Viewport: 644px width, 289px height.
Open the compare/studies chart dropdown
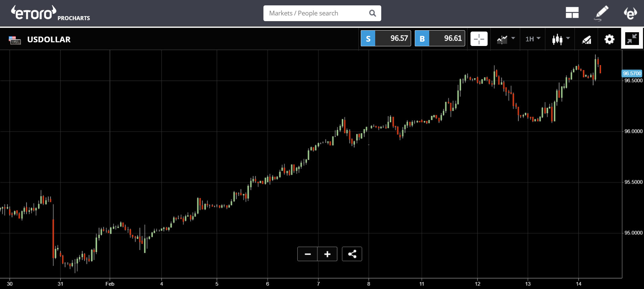point(505,39)
